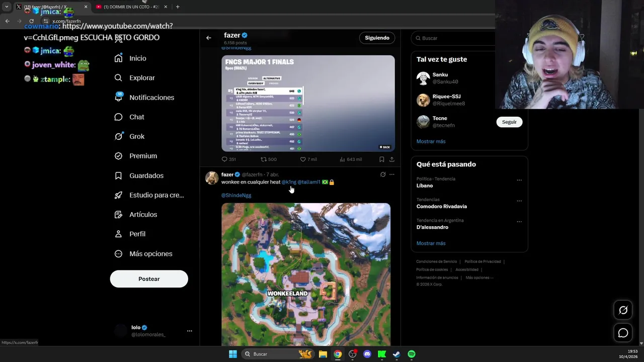
Task: Open options for Líbano trend
Action: [519, 180]
